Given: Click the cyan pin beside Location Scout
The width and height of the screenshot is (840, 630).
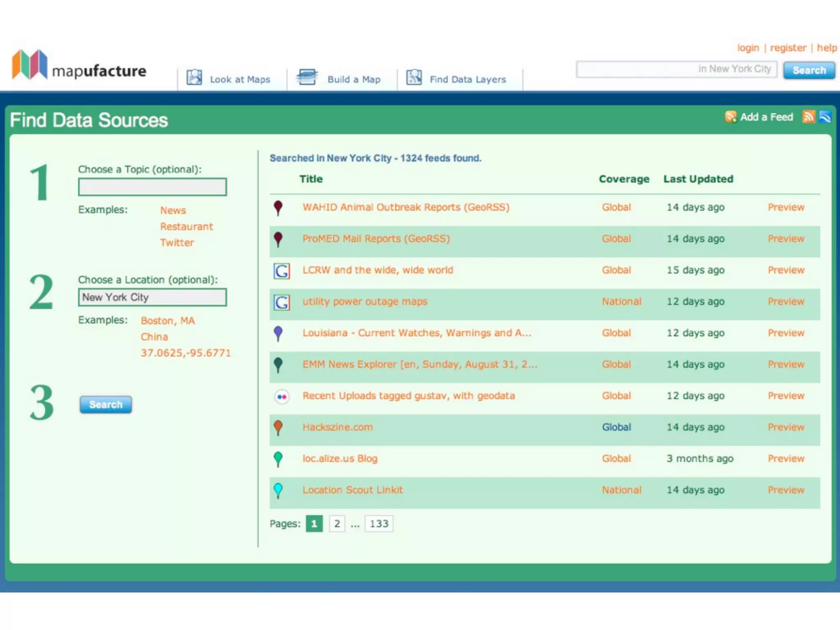Looking at the screenshot, I should (278, 490).
